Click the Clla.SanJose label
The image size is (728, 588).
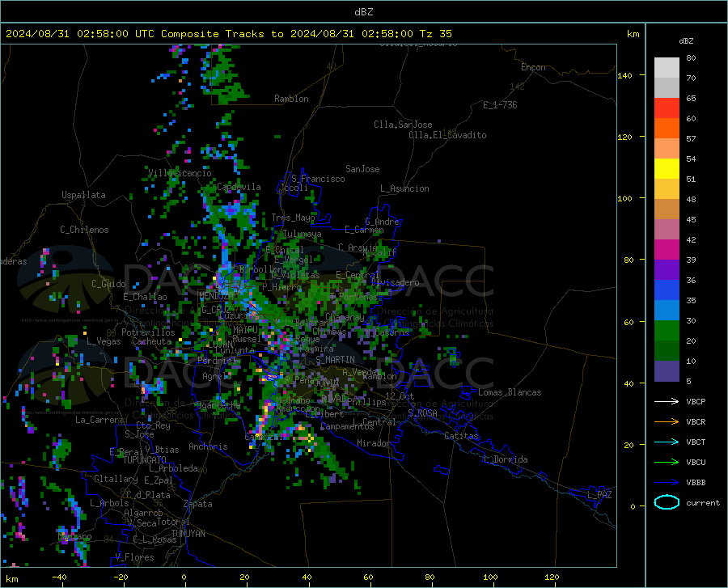click(403, 125)
